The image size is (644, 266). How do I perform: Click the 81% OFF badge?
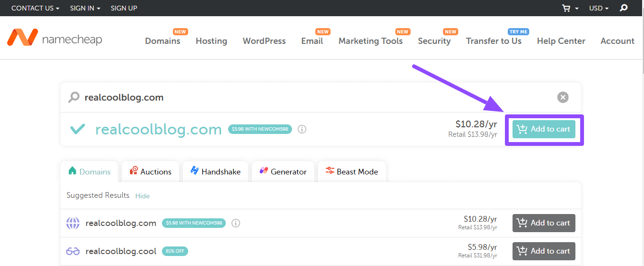pos(175,251)
